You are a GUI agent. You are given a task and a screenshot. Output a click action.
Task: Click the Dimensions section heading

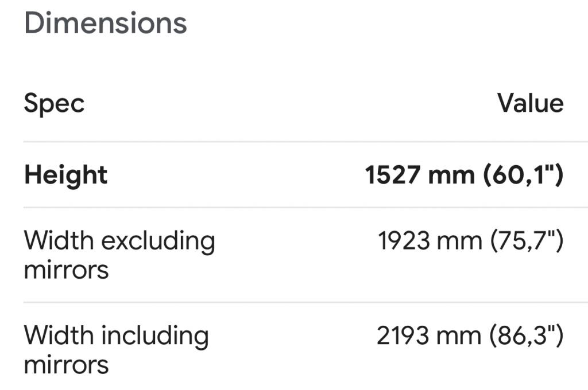click(x=106, y=24)
